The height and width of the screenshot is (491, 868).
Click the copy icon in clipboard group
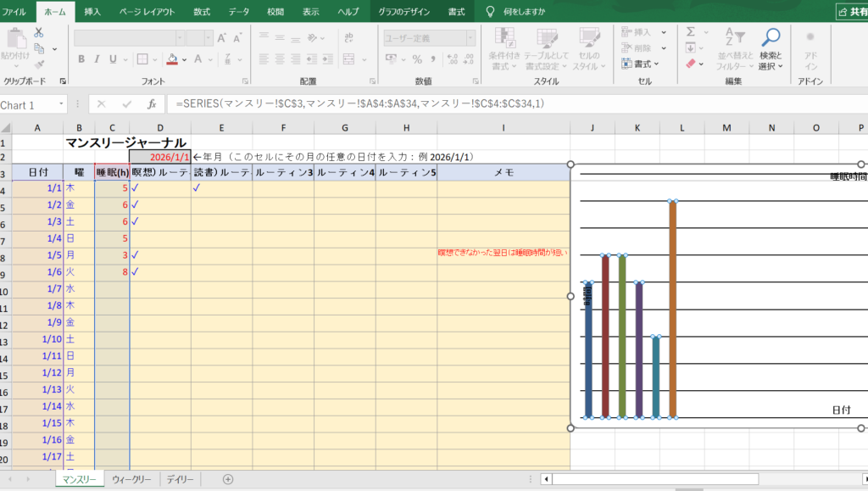[39, 48]
